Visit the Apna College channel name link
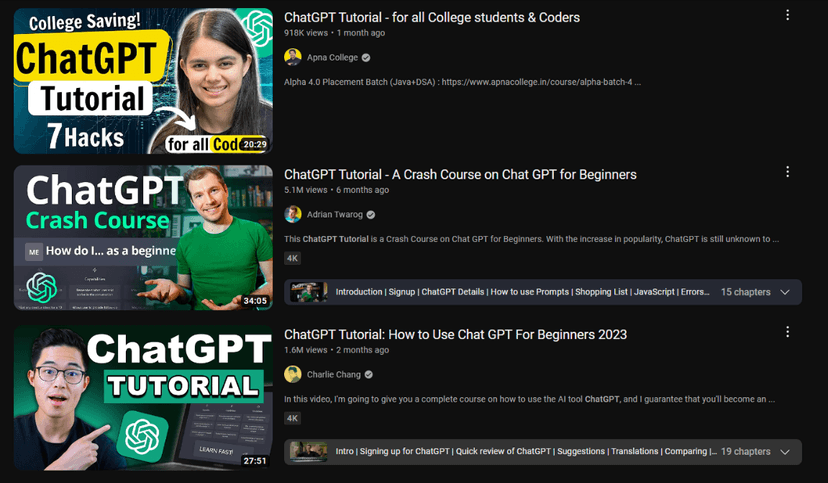 point(333,58)
